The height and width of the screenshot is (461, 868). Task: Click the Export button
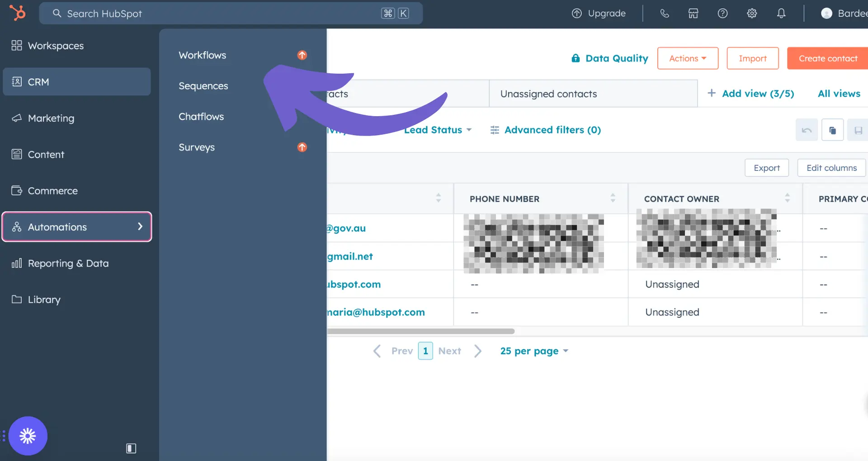coord(767,168)
